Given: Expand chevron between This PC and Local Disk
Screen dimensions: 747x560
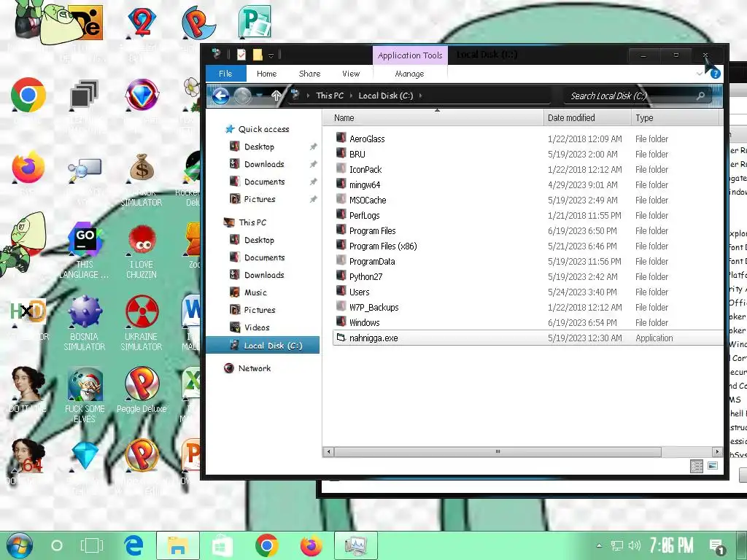Looking at the screenshot, I should coord(351,96).
